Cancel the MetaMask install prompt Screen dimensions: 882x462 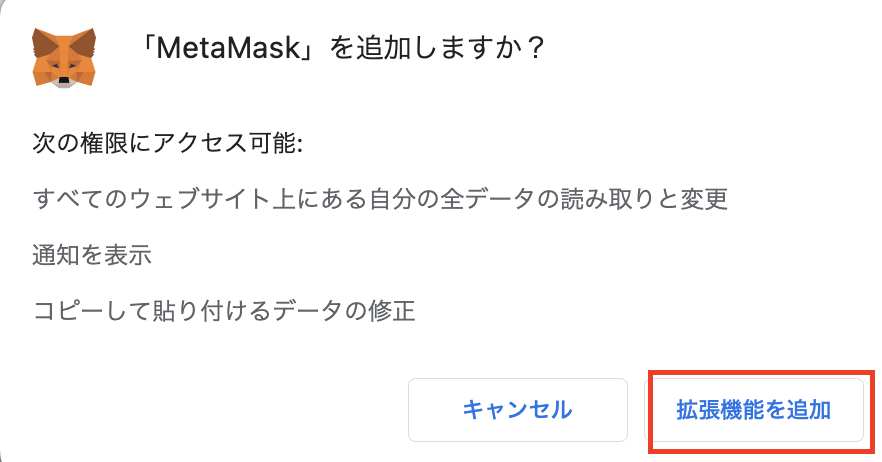click(x=517, y=410)
